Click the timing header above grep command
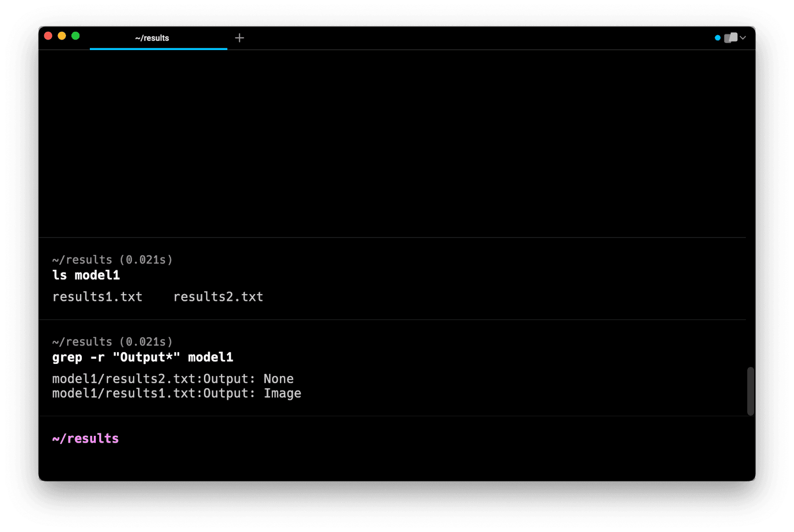The width and height of the screenshot is (794, 532). click(x=112, y=342)
